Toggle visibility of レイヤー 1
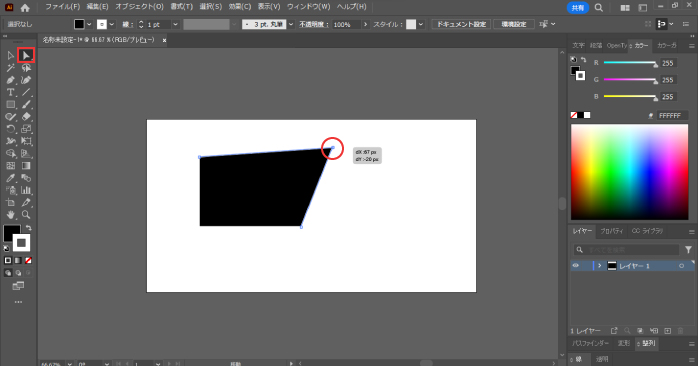 576,266
